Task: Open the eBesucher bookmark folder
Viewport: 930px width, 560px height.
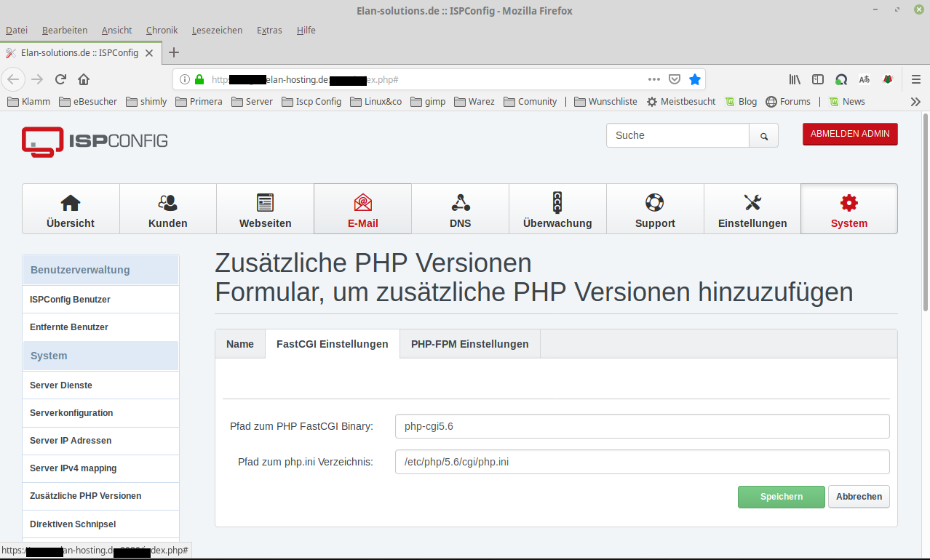Action: [x=88, y=102]
